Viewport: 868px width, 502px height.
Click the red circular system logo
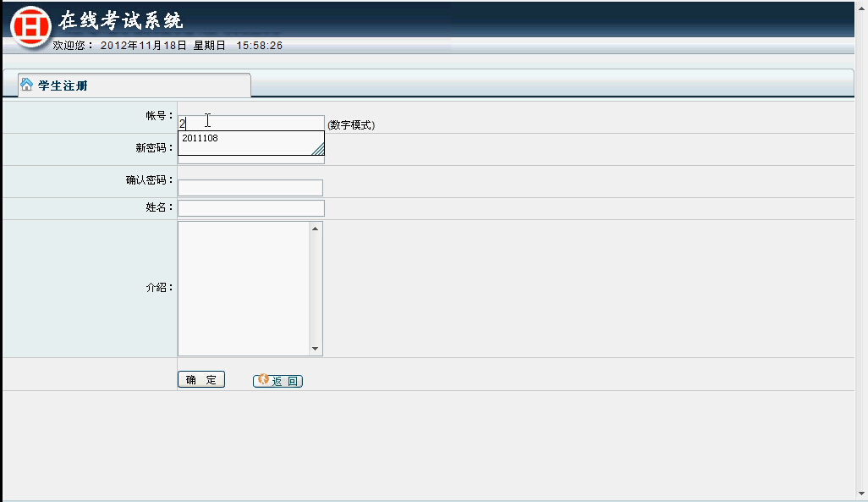tap(31, 25)
